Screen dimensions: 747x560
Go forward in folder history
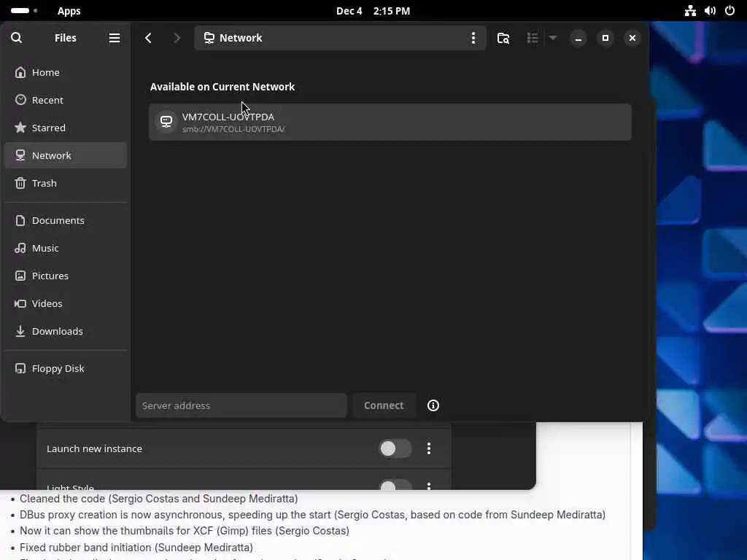[x=177, y=38]
